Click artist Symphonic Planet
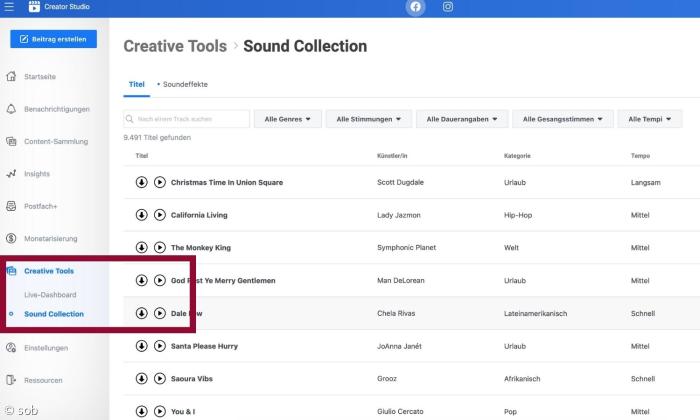This screenshot has width=700, height=420. click(x=406, y=247)
